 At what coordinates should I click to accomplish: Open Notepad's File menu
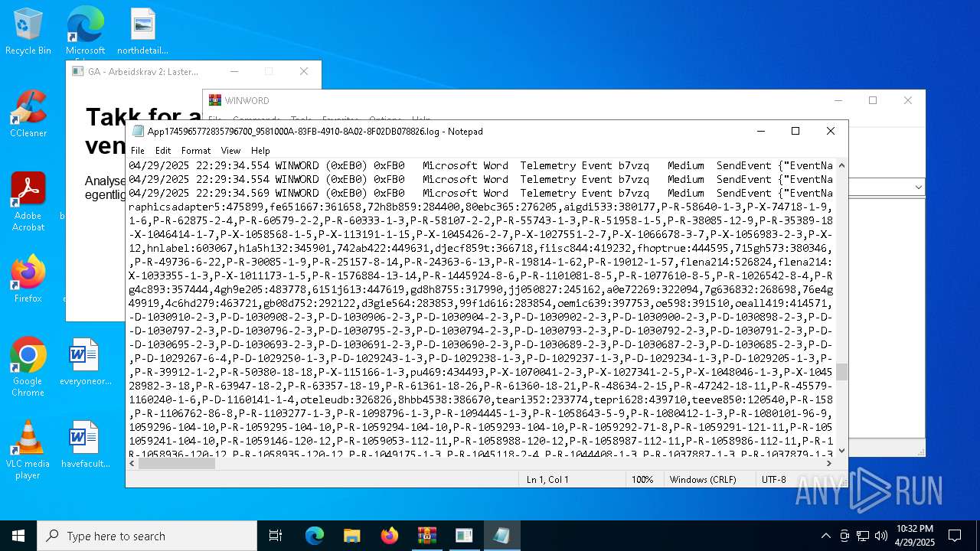(137, 151)
